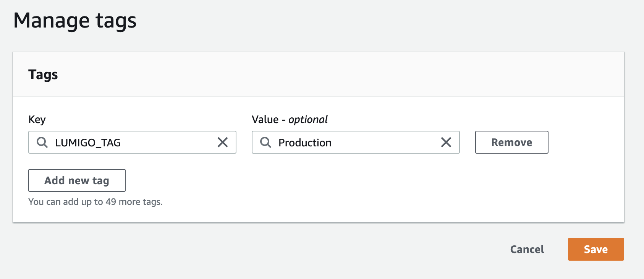The height and width of the screenshot is (279, 644).
Task: Click the 49 more tags hint text
Action: pos(95,202)
